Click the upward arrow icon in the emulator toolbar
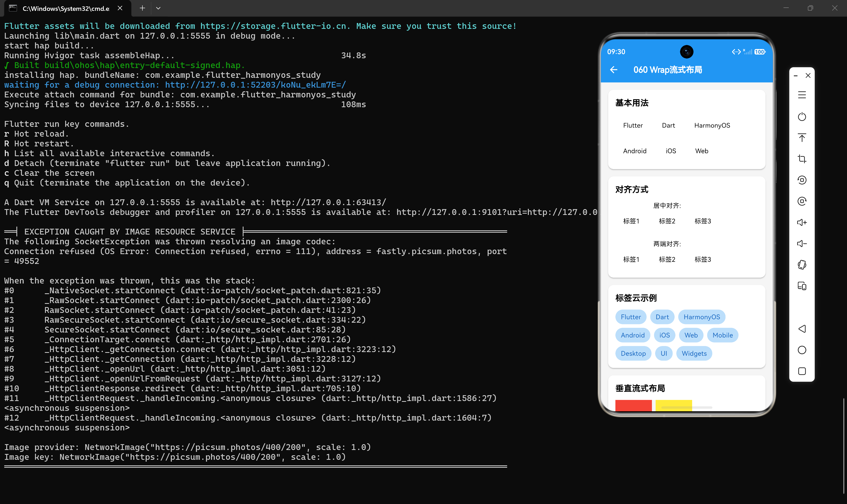847x504 pixels. click(802, 138)
